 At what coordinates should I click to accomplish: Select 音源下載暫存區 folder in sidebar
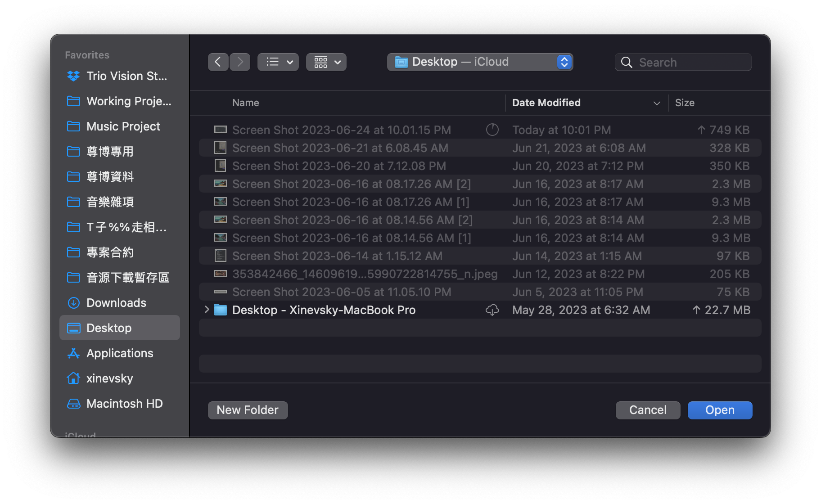[x=120, y=278]
